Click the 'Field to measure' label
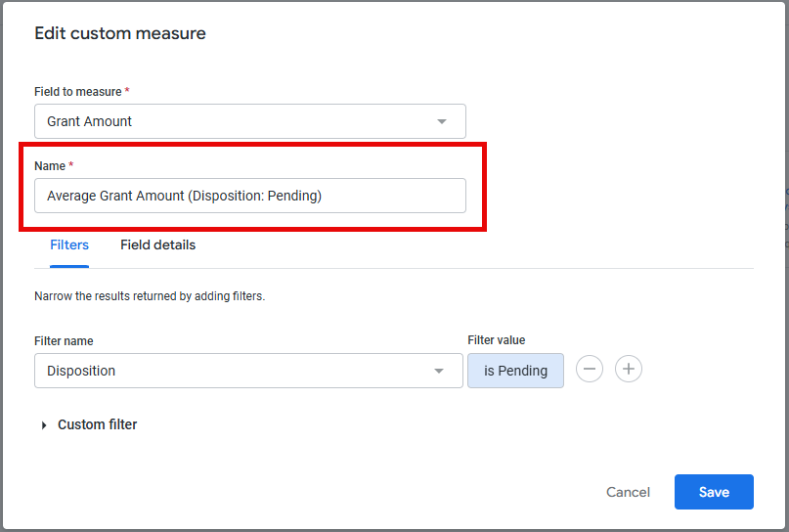789x532 pixels. click(x=78, y=92)
